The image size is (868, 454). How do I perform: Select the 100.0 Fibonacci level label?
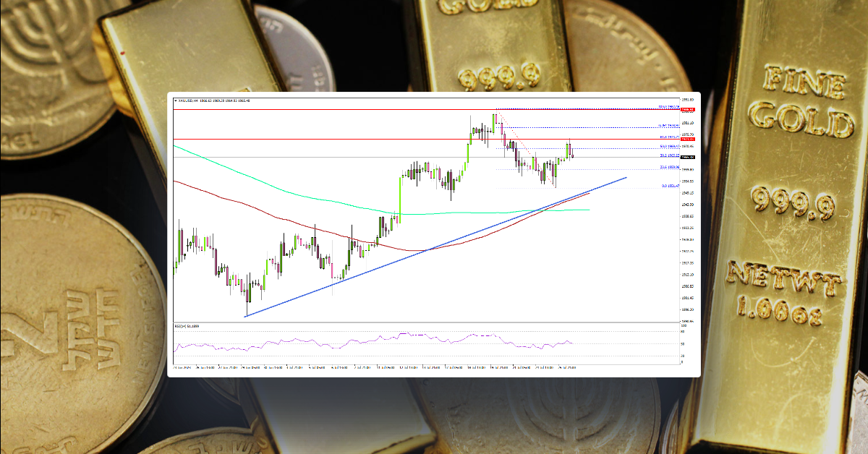[x=668, y=106]
